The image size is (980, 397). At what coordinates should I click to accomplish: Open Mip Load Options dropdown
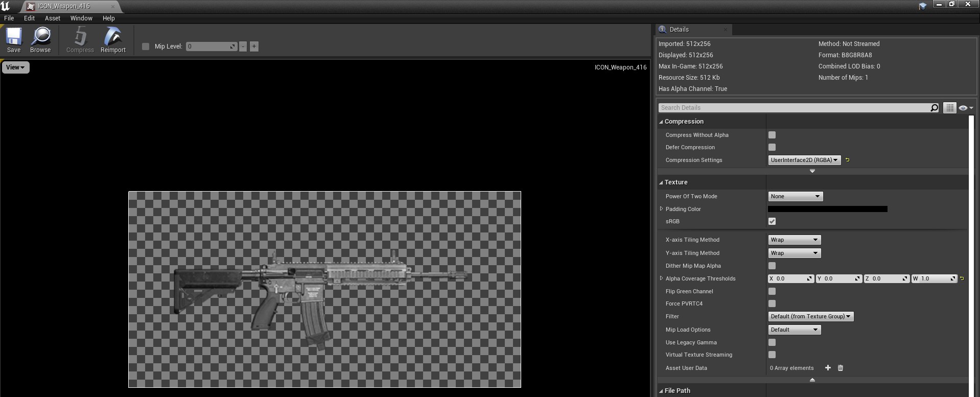point(795,330)
